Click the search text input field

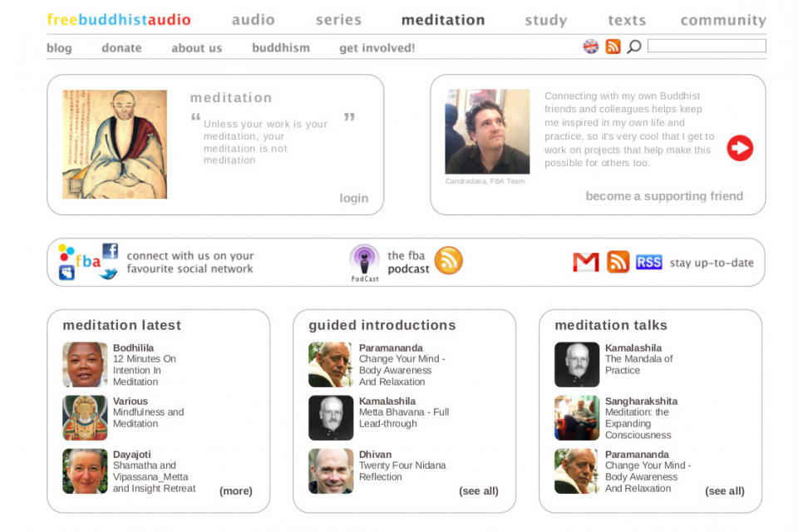707,46
